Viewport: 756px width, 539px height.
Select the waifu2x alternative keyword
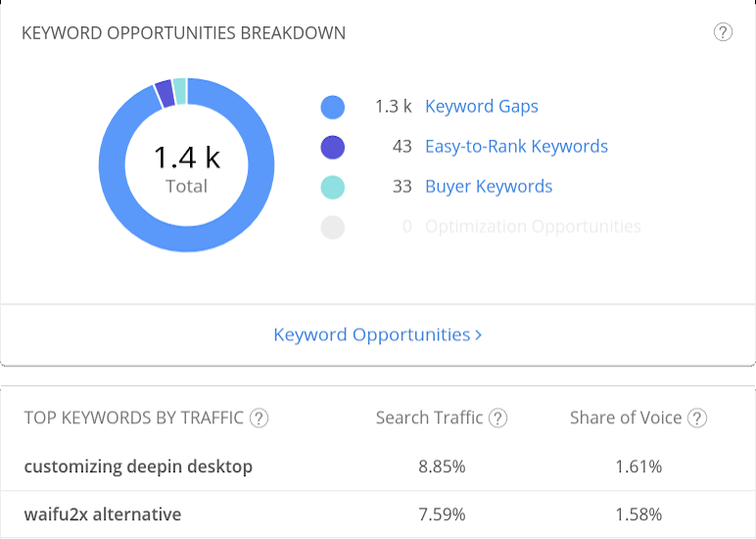[103, 514]
